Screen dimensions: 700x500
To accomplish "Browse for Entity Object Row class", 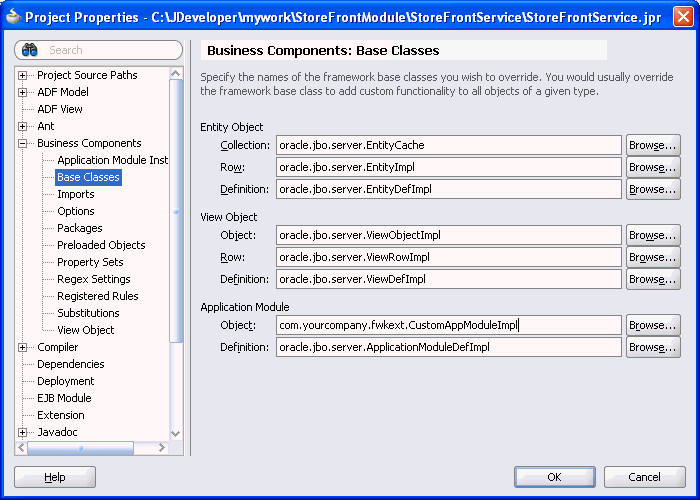I will coord(653,167).
